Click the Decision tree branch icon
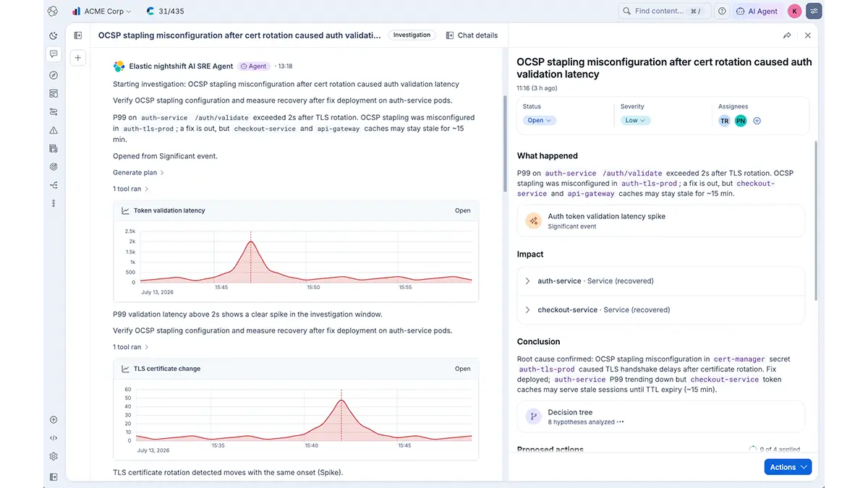The height and width of the screenshot is (488, 868). (x=534, y=416)
